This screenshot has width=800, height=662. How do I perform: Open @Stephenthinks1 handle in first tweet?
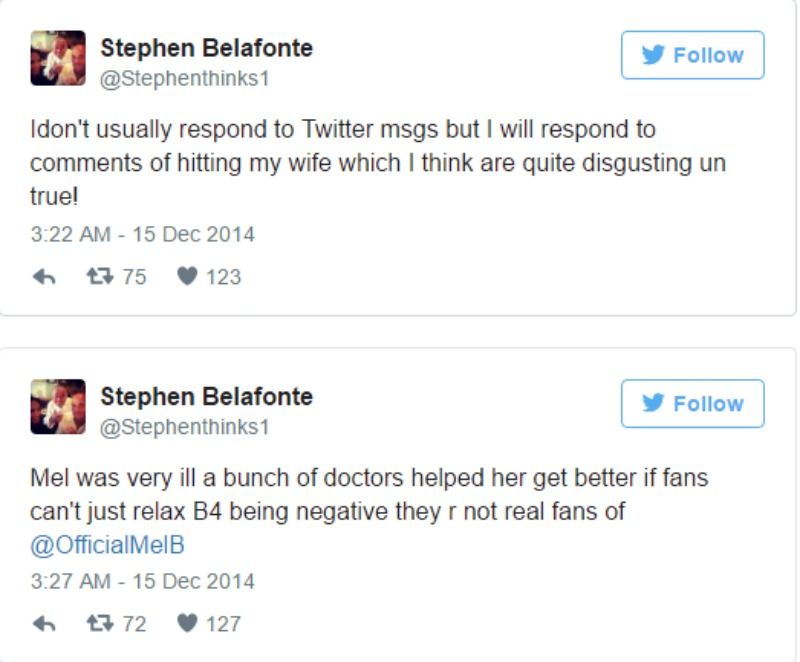pos(185,78)
